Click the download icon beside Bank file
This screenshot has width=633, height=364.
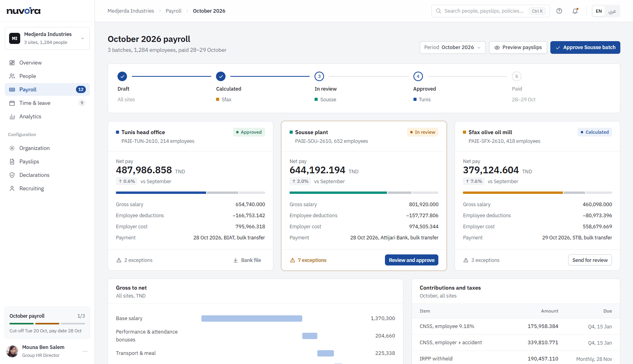point(236,260)
